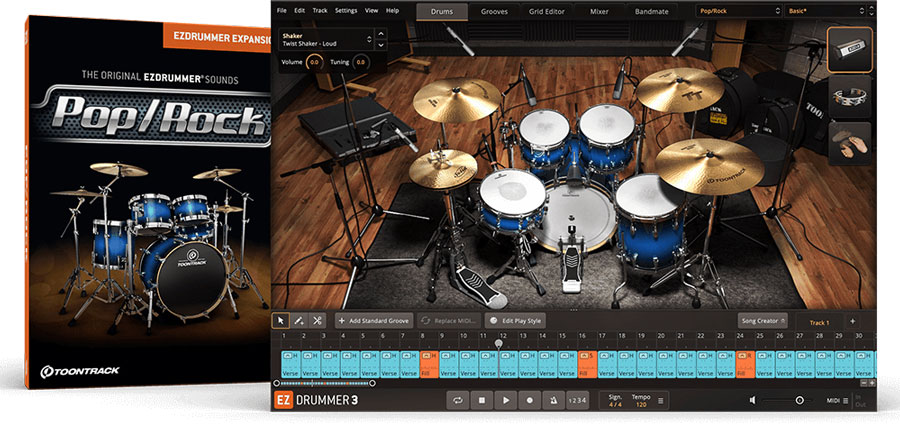
Task: Open the Help menu
Action: click(x=393, y=10)
